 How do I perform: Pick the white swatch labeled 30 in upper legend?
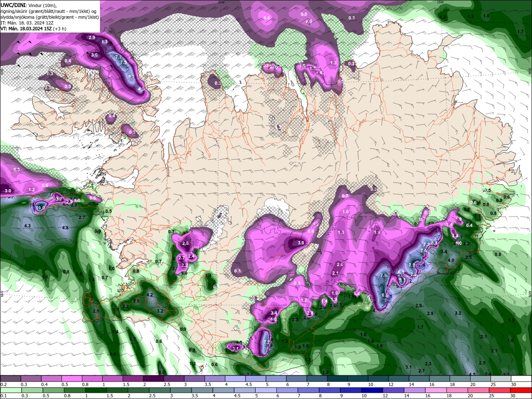[x=522, y=379]
